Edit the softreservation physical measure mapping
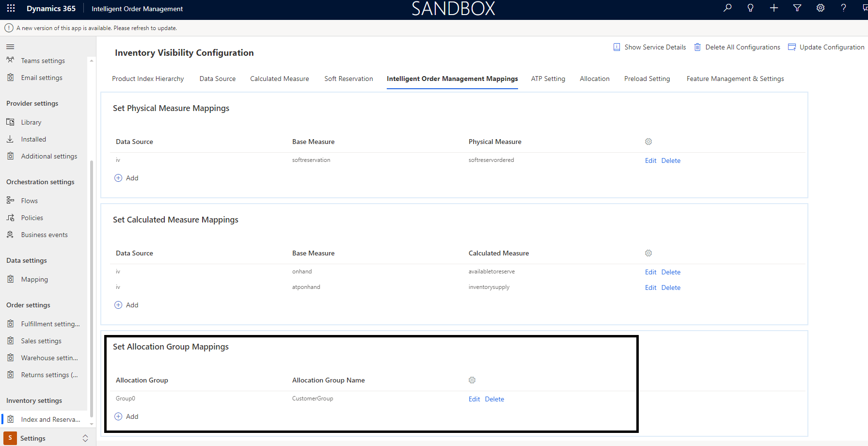This screenshot has height=446, width=868. (650, 160)
